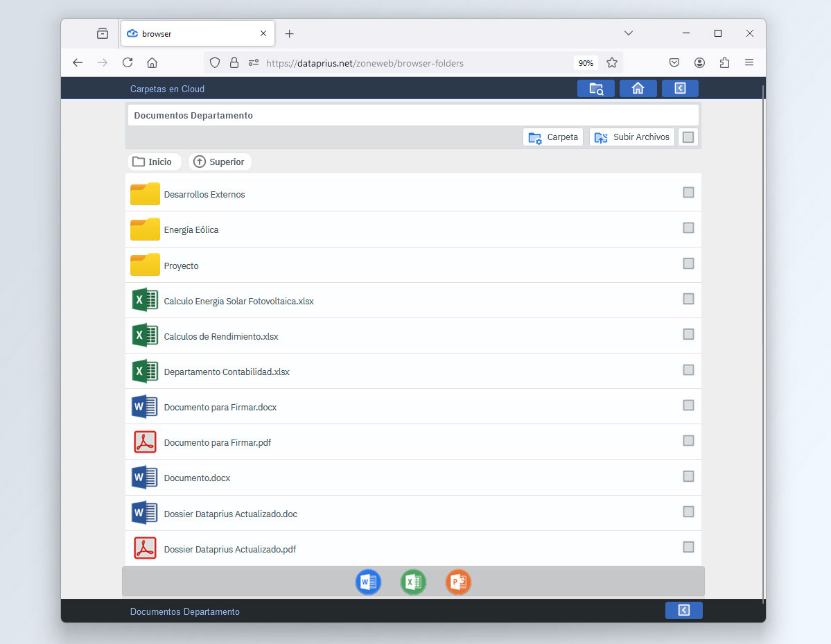This screenshot has width=831, height=644.
Task: Expand the list all tabs dropdown arrow
Action: point(629,33)
